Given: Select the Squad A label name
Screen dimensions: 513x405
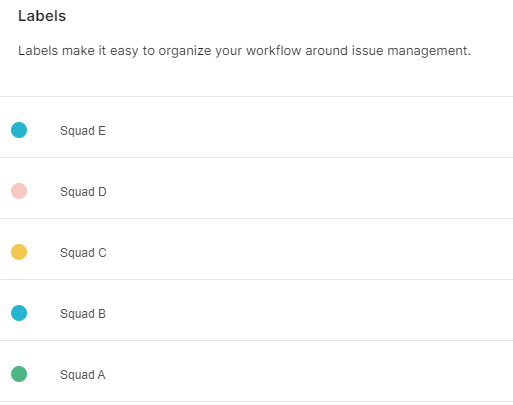Looking at the screenshot, I should point(83,375).
